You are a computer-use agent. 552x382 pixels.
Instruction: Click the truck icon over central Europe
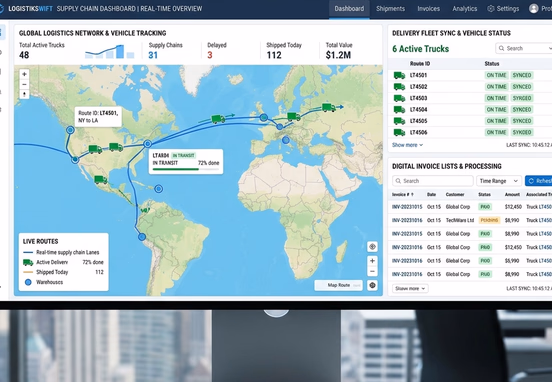[294, 117]
